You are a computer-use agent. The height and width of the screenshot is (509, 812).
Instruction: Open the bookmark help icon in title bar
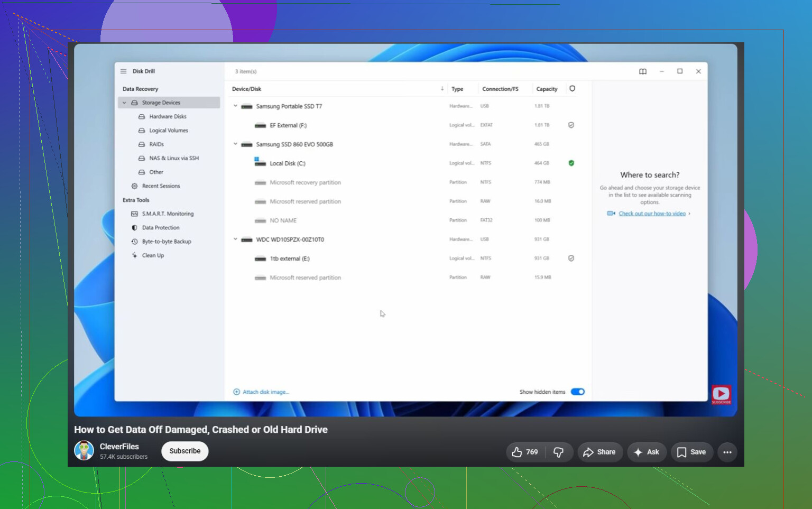[643, 71]
